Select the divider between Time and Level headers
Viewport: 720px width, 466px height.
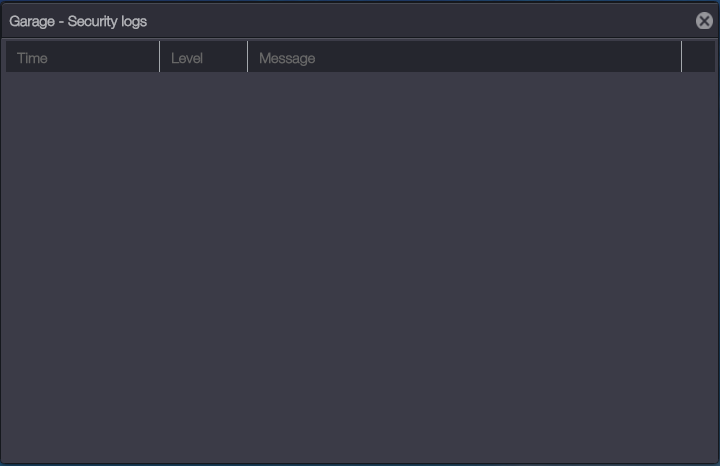[159, 58]
